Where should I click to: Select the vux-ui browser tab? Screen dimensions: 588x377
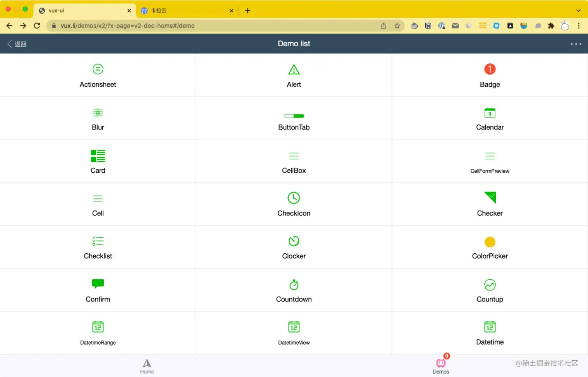point(85,11)
